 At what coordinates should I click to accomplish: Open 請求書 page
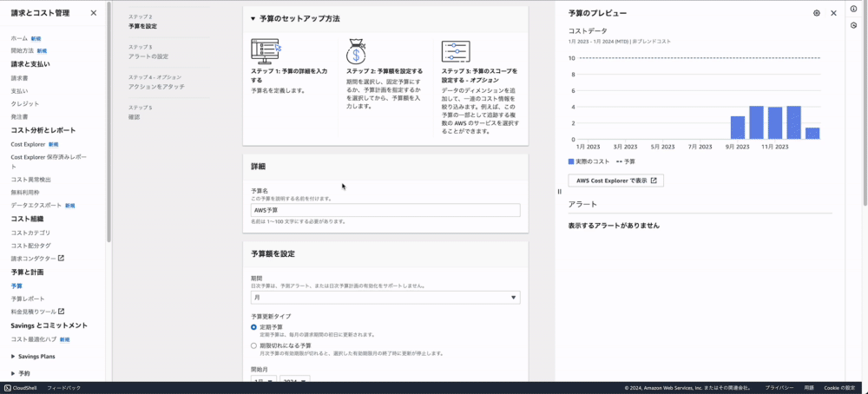[x=19, y=78]
